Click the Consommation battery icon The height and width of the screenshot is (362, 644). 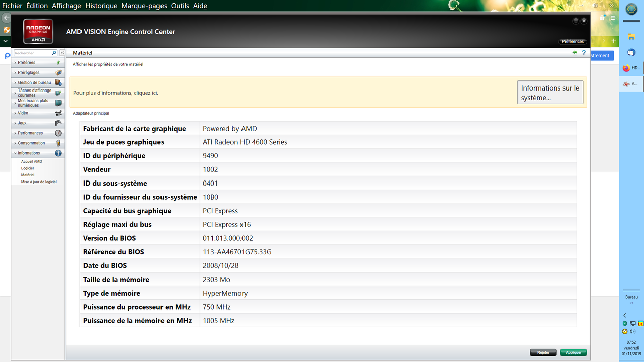click(58, 143)
